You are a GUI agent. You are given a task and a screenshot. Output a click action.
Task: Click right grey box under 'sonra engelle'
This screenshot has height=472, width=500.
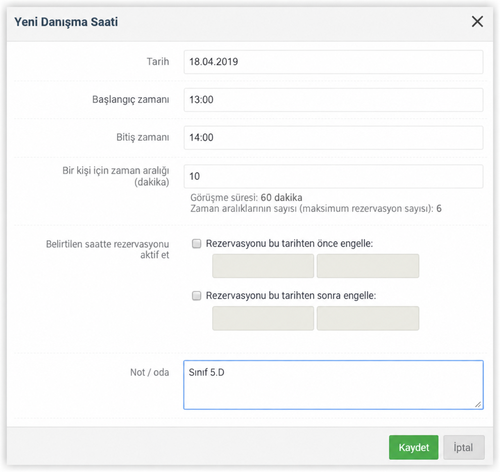tap(368, 318)
